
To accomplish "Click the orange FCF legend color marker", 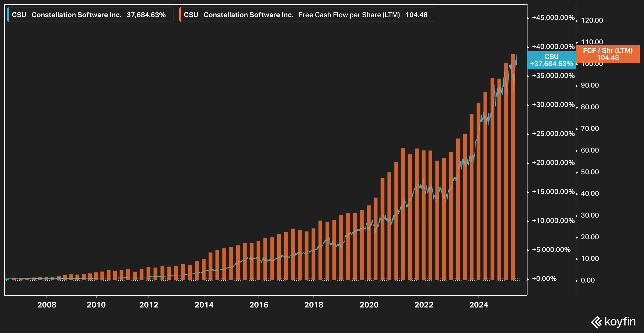I will tap(180, 15).
